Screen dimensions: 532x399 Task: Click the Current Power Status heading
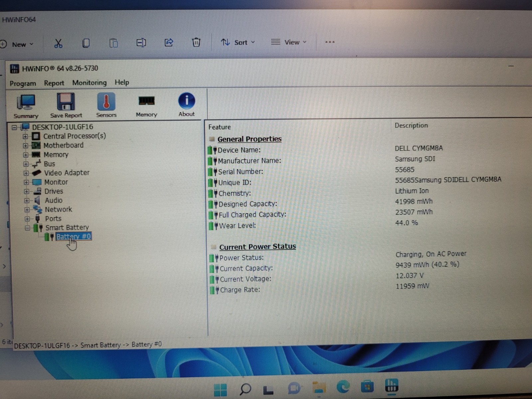257,247
